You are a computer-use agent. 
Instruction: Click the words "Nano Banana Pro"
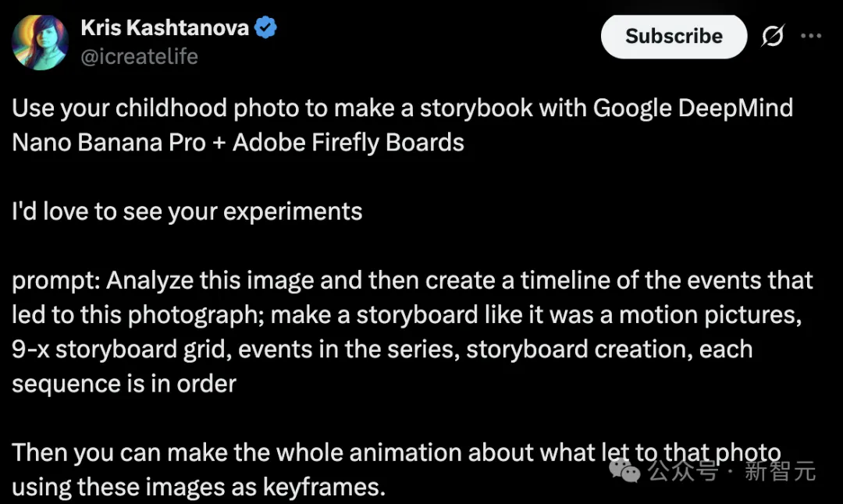coord(109,143)
